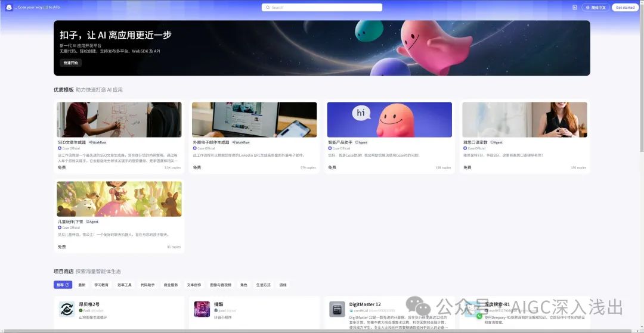Open the DigitMaster 12 project title
The height and width of the screenshot is (333, 644).
pyautogui.click(x=365, y=304)
